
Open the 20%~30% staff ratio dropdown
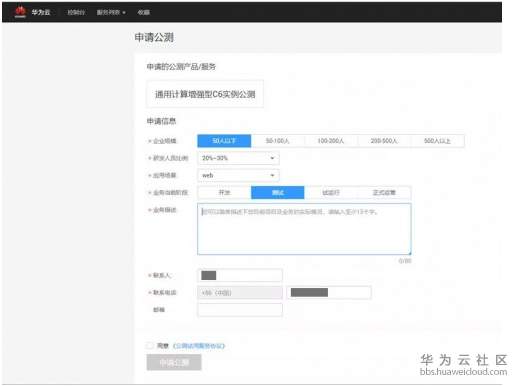238,158
